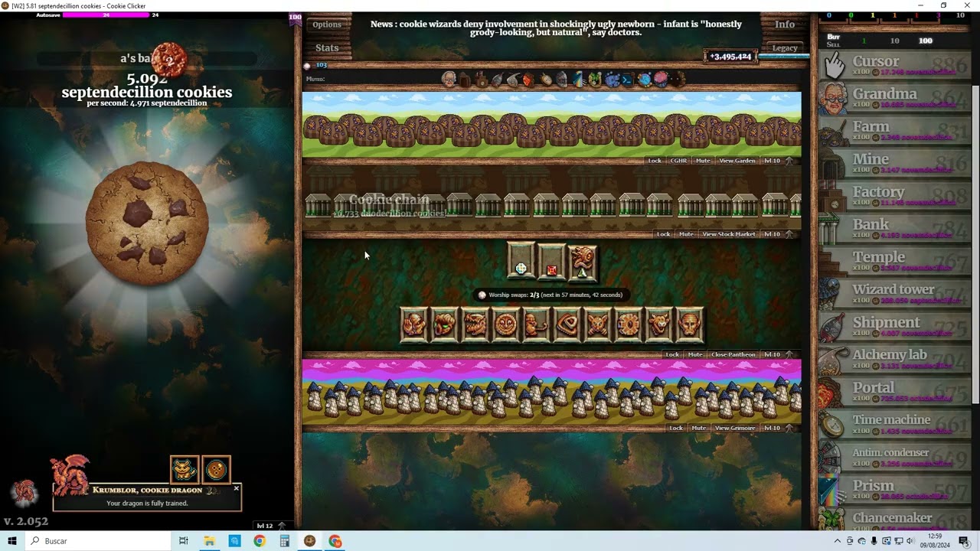Click the empty Ruby slot in Pantheon
This screenshot has width=980, height=551.
[x=551, y=261]
